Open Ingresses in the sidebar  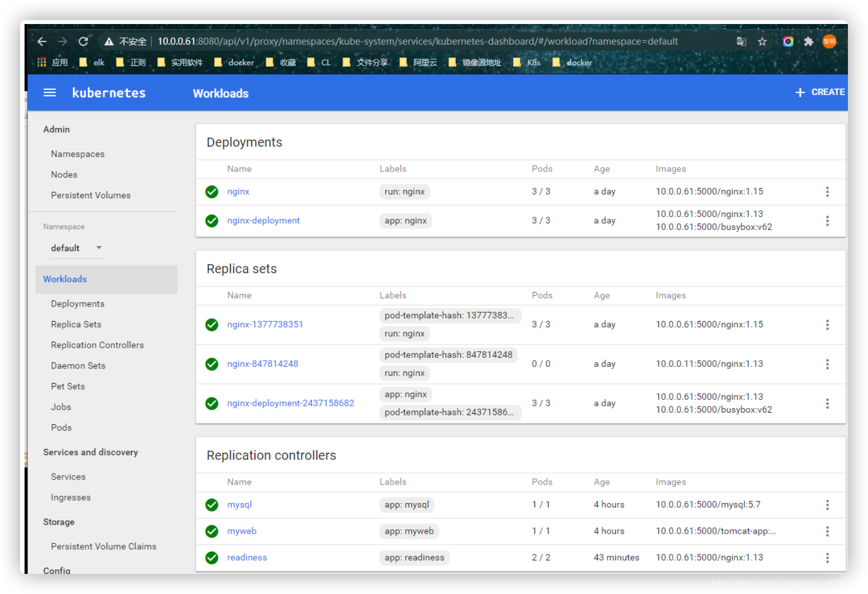click(71, 497)
